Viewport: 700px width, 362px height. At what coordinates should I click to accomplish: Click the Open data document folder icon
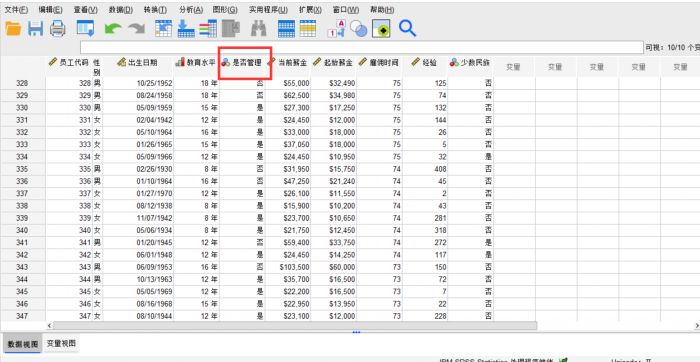pos(13,29)
